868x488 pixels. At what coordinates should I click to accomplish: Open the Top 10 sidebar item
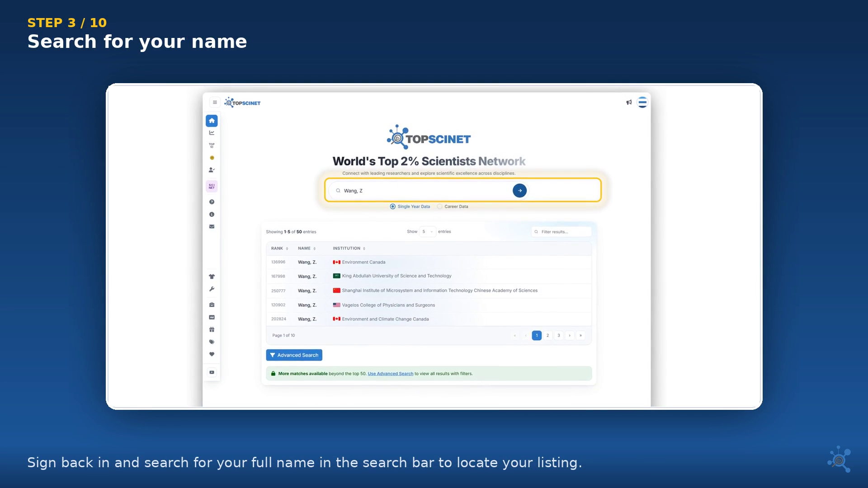click(x=212, y=145)
